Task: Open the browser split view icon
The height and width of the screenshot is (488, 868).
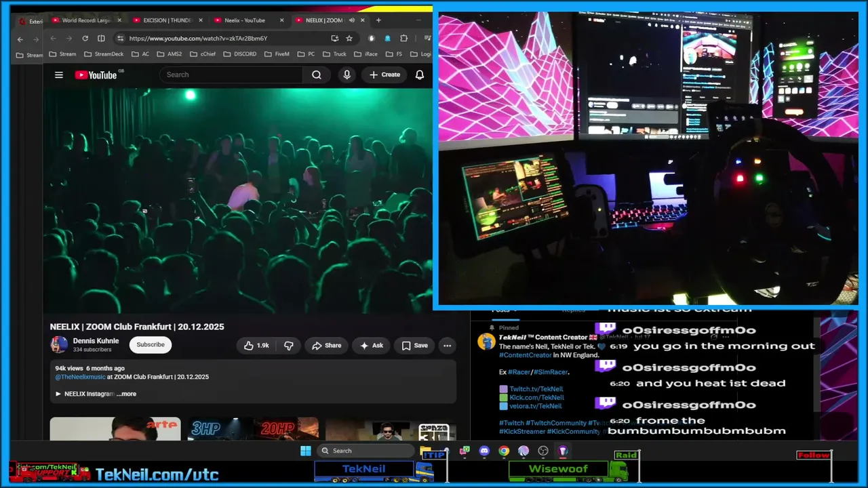Action: (x=101, y=39)
